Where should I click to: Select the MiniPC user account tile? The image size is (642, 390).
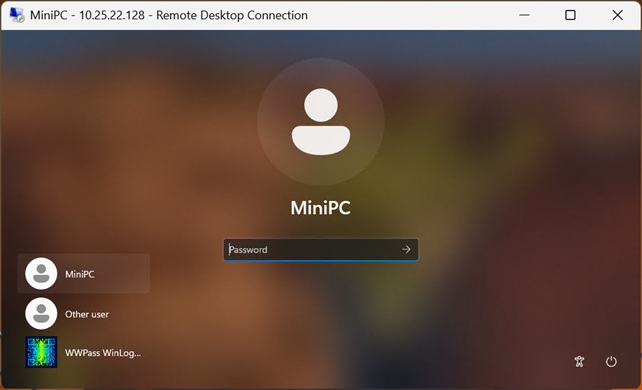pos(84,274)
